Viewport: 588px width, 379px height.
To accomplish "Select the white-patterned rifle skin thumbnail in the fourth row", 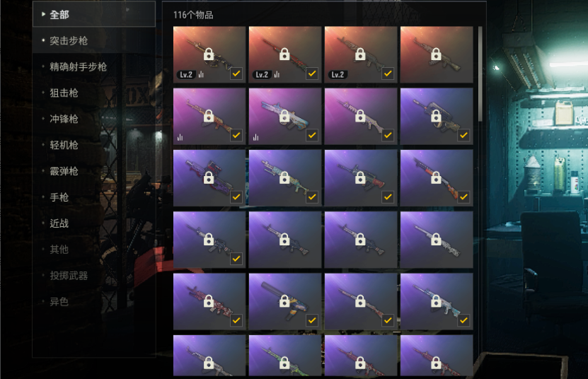I will click(x=437, y=240).
